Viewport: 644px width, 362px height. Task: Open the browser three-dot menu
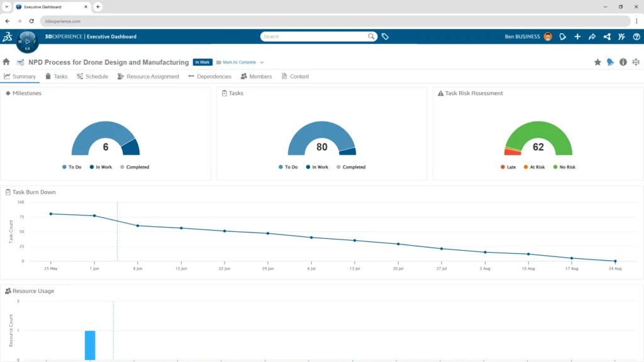636,21
